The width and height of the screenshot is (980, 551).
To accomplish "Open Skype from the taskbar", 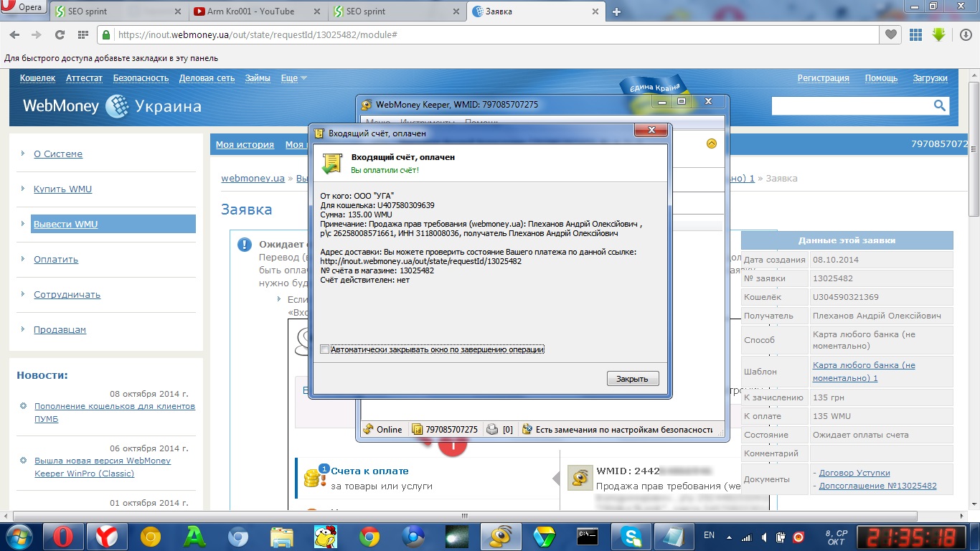I will click(x=632, y=536).
